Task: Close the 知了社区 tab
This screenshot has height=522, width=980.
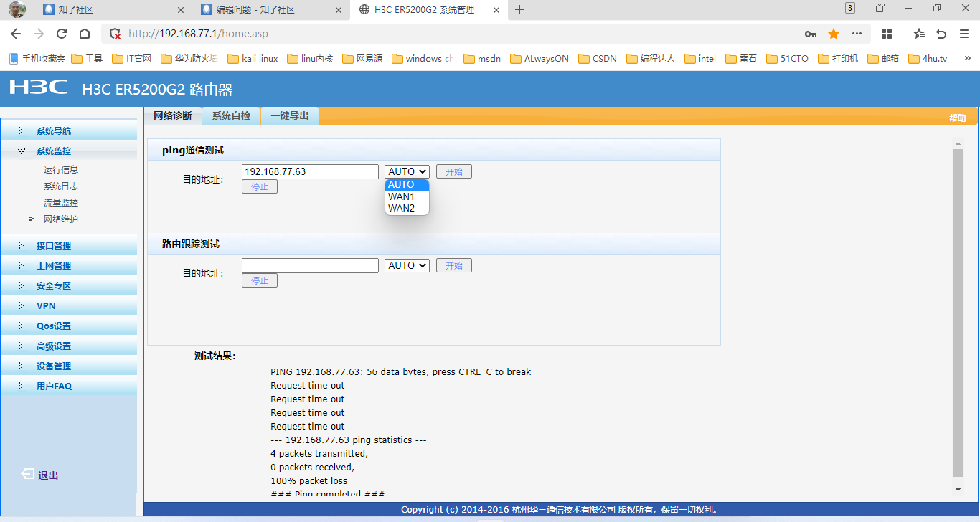Action: coord(180,10)
